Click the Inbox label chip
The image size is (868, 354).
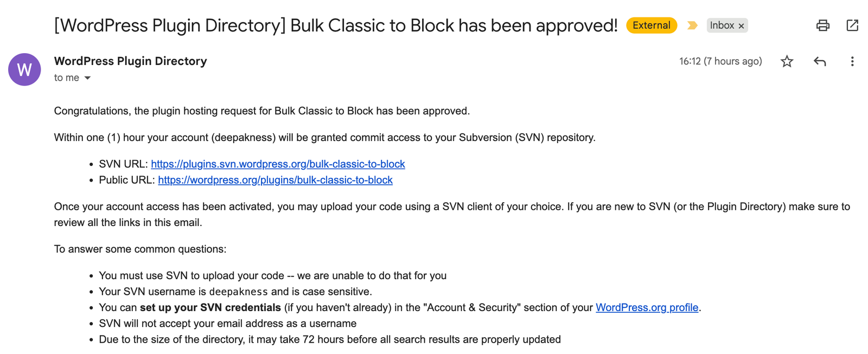coord(722,25)
